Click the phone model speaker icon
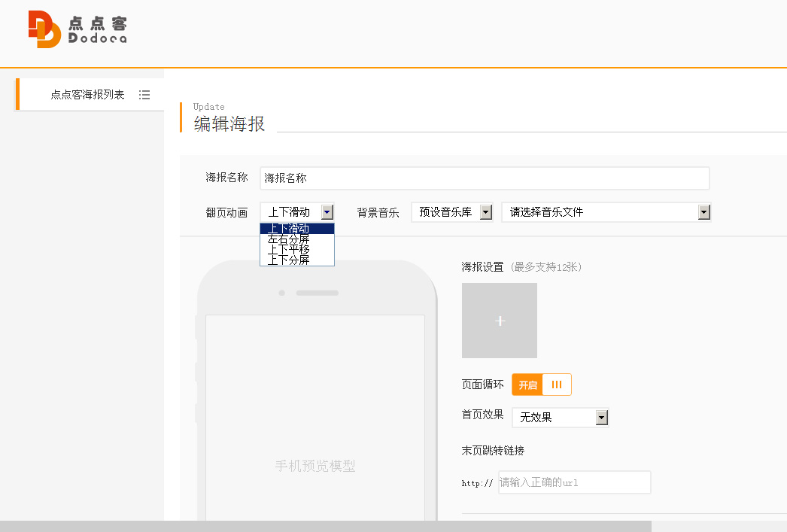The height and width of the screenshot is (532, 787). pyautogui.click(x=317, y=293)
